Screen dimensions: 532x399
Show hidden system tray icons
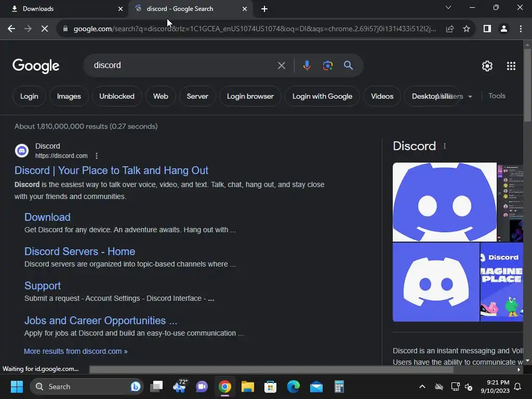(422, 387)
